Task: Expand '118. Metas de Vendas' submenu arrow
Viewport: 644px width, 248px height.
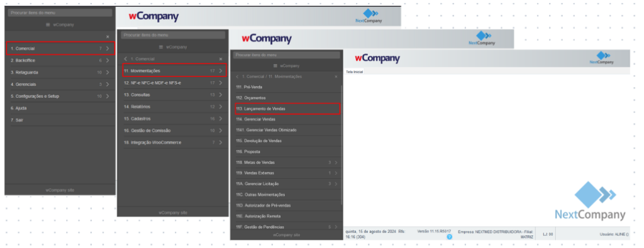Action: coord(336,163)
